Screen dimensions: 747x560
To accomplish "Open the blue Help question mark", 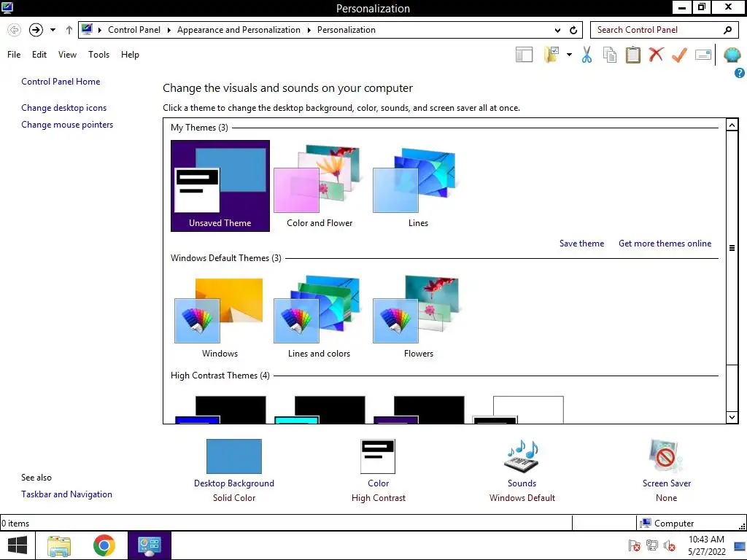I will coord(740,73).
